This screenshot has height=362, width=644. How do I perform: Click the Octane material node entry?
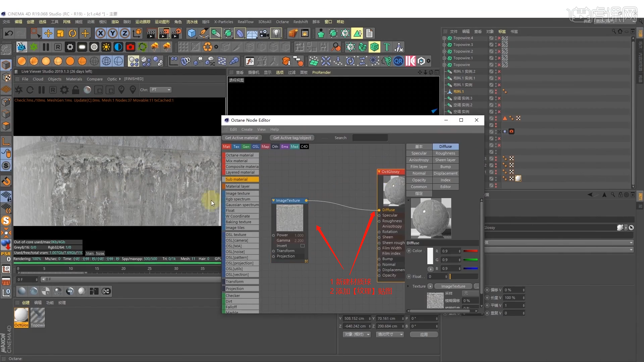pyautogui.click(x=240, y=155)
